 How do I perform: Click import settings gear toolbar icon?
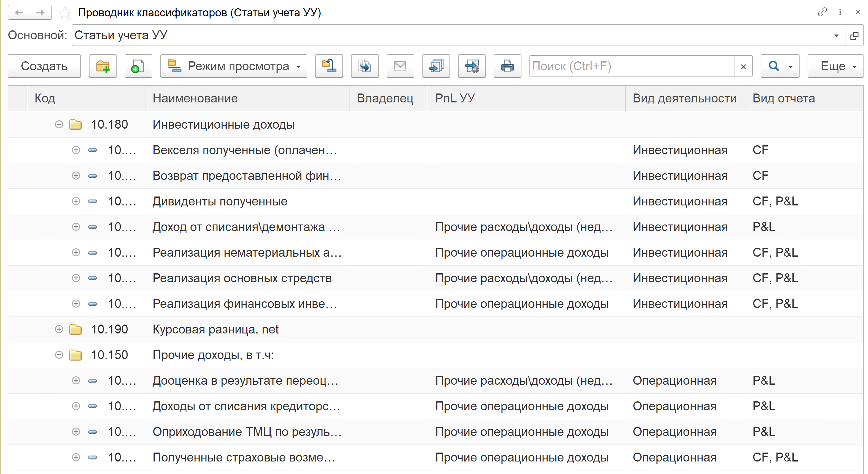coord(472,66)
